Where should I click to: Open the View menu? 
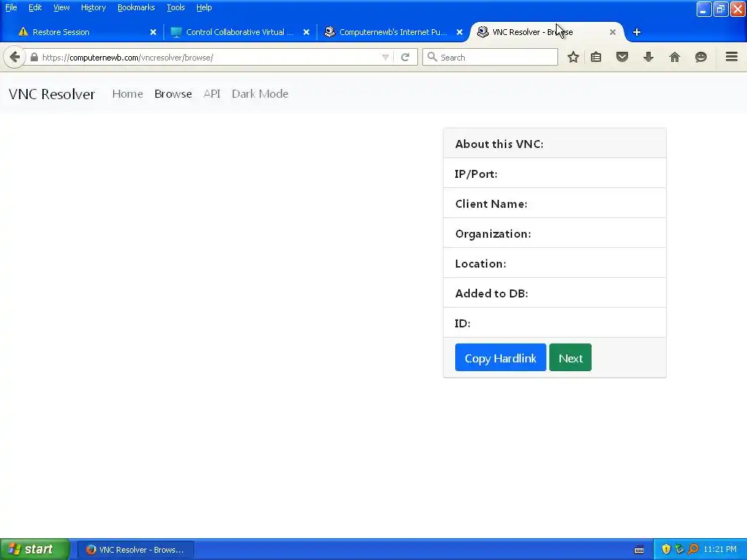click(61, 7)
